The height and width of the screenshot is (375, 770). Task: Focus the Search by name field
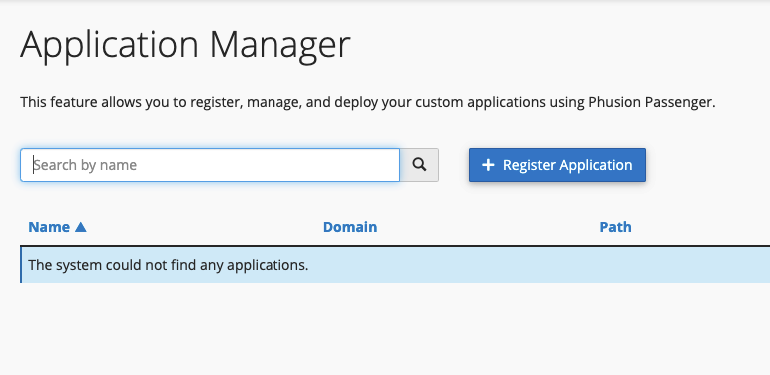(x=210, y=165)
